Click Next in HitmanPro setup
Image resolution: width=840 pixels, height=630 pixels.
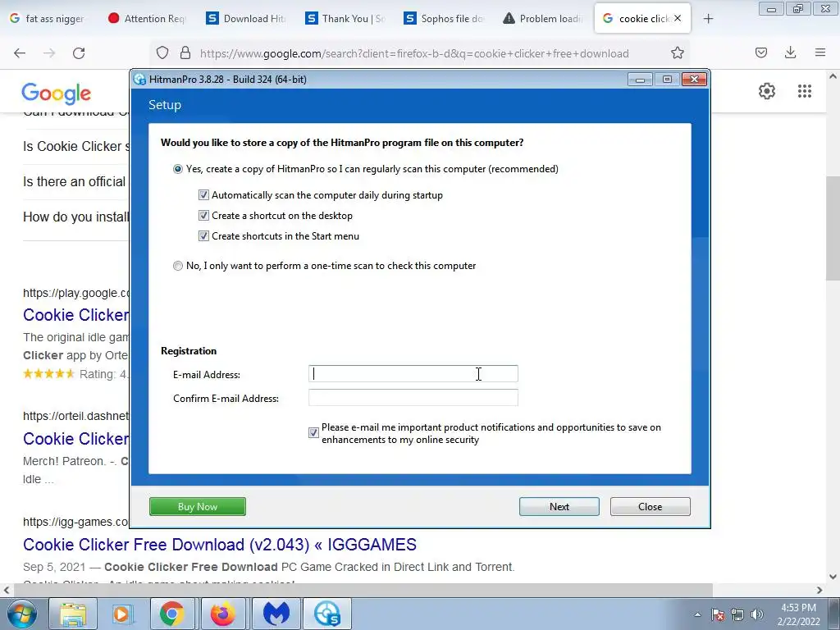(x=559, y=507)
